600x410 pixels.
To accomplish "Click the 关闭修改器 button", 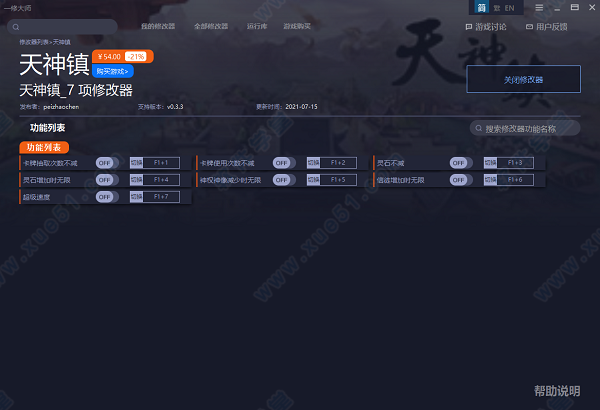I will (523, 79).
